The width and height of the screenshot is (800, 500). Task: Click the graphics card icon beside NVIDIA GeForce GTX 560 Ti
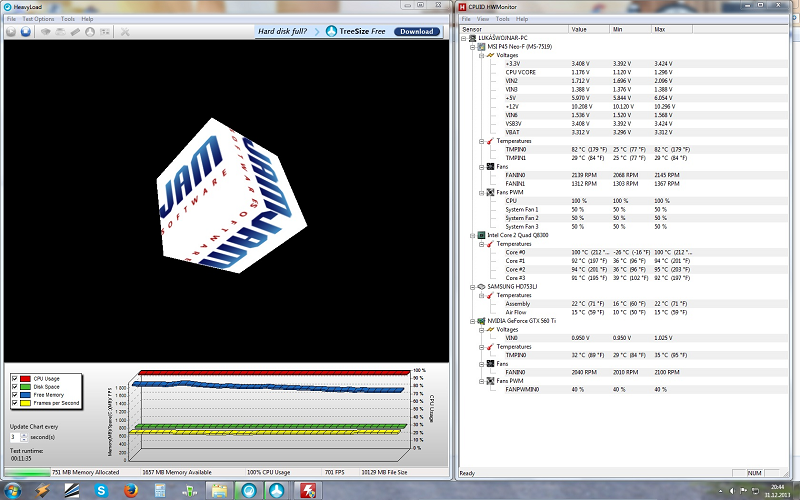click(481, 321)
